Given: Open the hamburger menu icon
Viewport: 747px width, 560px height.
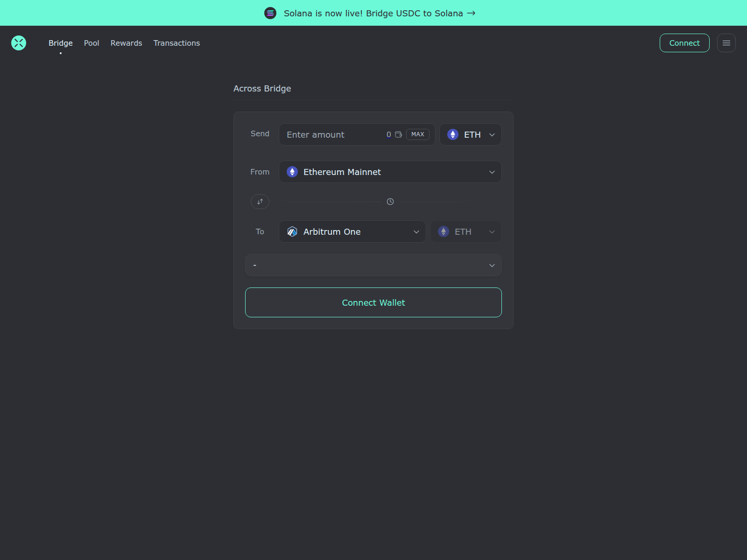Looking at the screenshot, I should (726, 43).
